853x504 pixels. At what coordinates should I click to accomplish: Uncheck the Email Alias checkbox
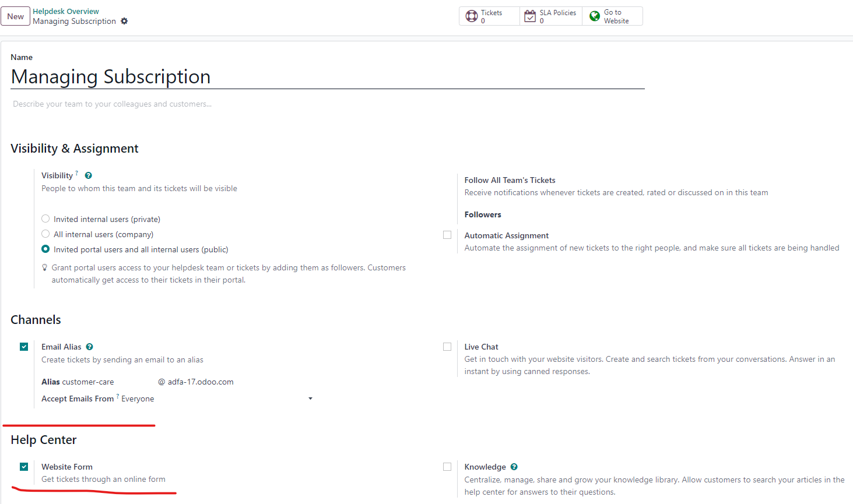[x=24, y=347]
